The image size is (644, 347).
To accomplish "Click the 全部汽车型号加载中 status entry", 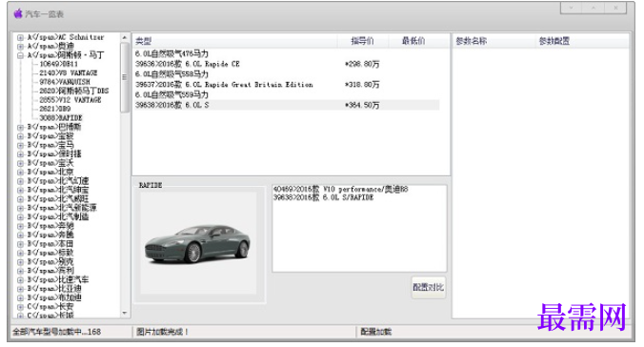I will click(56, 332).
